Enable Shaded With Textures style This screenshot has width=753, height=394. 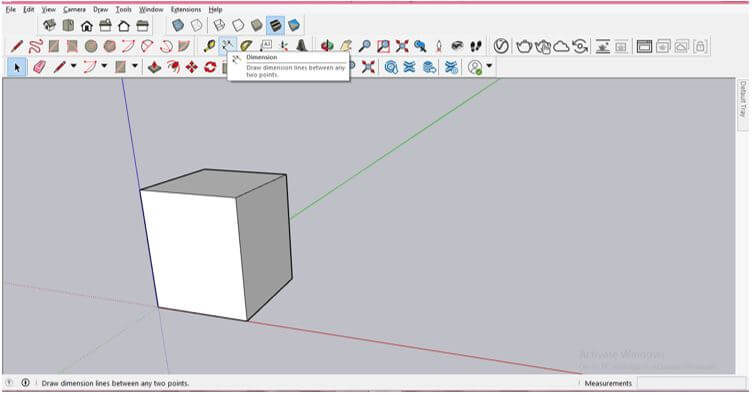click(x=275, y=25)
